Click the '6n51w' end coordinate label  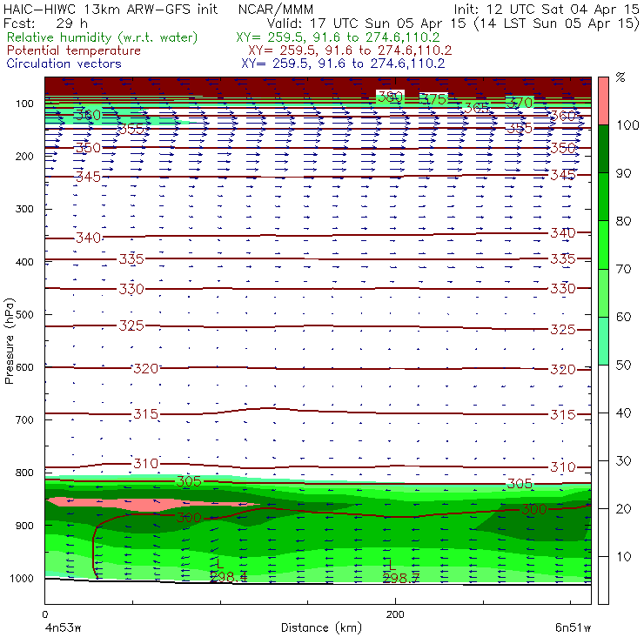pos(573,627)
